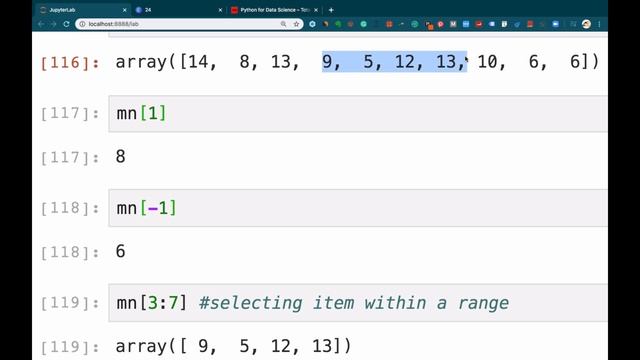The height and width of the screenshot is (360, 640).
Task: Click the output value 8 of cell 117
Action: click(120, 157)
